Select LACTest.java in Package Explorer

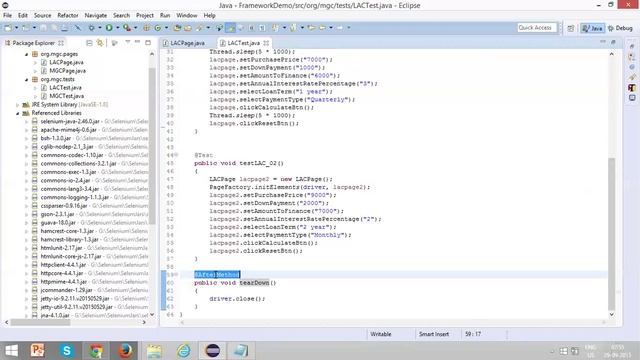[65, 87]
